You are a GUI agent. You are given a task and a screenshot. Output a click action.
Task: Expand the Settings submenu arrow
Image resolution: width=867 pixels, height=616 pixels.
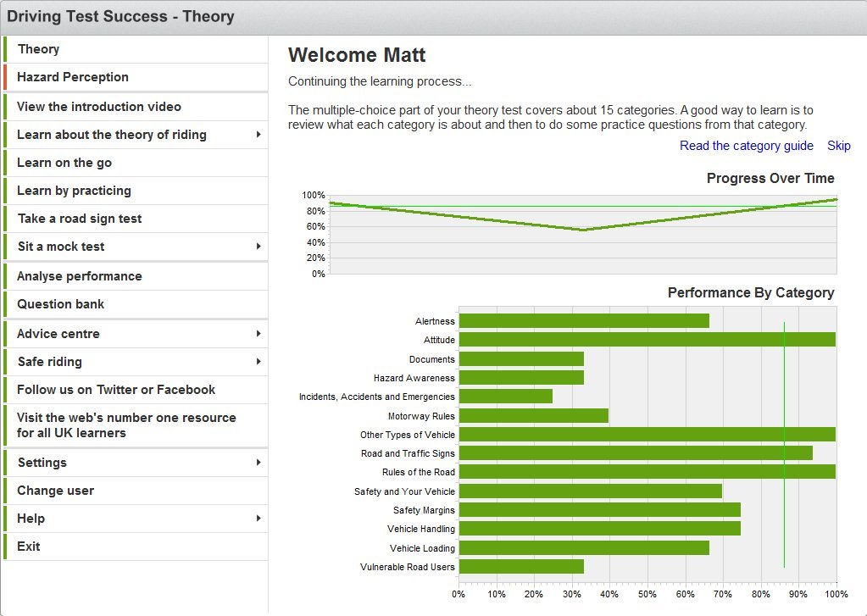tap(258, 463)
